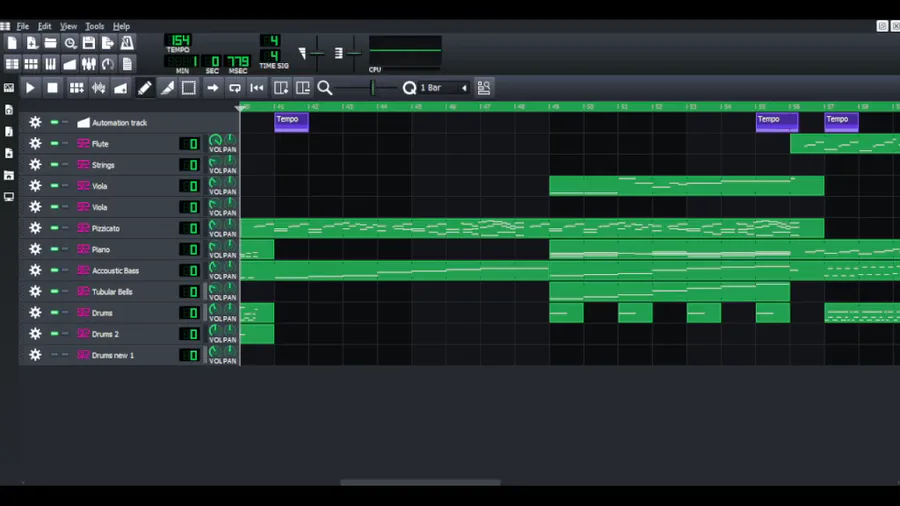The image size is (900, 506).
Task: Mute the Flute track
Action: coord(54,143)
